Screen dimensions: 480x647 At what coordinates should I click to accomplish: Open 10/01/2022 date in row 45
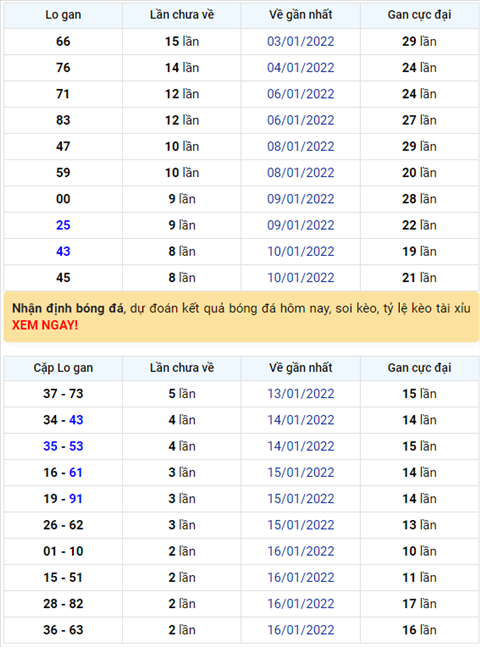(300, 278)
